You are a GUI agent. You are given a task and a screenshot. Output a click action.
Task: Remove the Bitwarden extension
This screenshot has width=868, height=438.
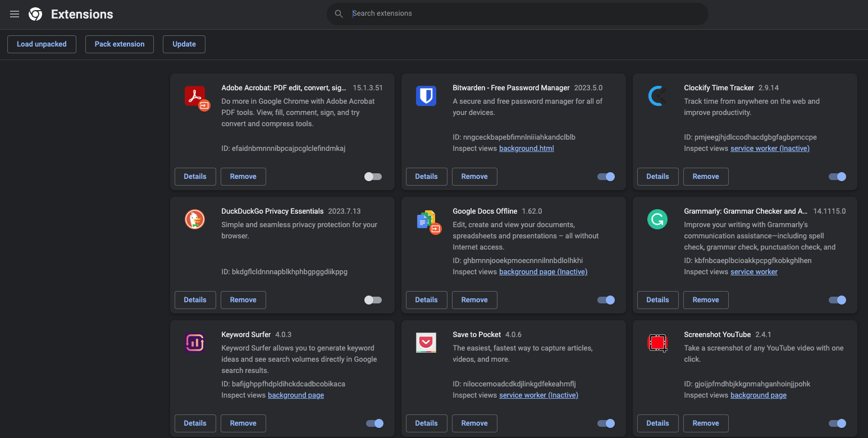coord(474,177)
